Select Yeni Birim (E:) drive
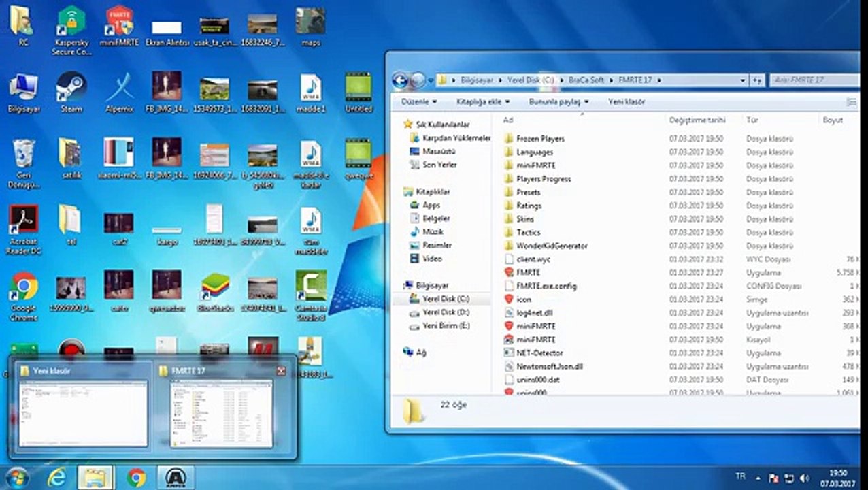The height and width of the screenshot is (490, 868). pyautogui.click(x=440, y=326)
